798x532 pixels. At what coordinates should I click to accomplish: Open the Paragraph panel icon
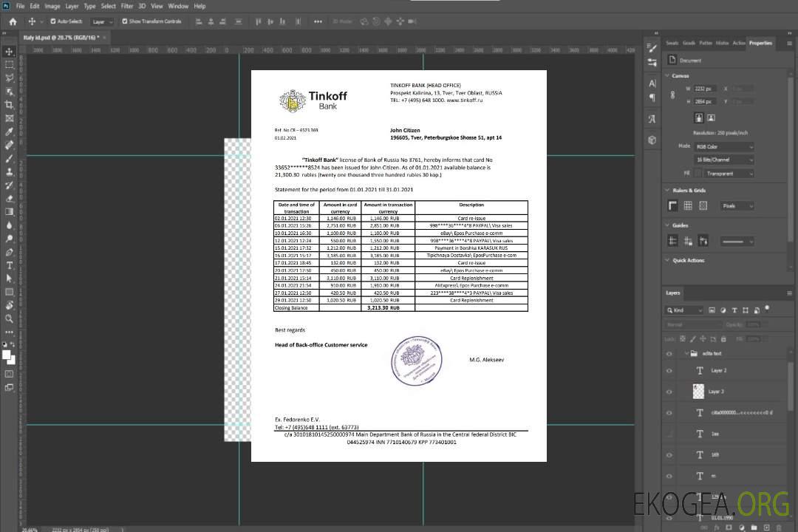[652, 98]
